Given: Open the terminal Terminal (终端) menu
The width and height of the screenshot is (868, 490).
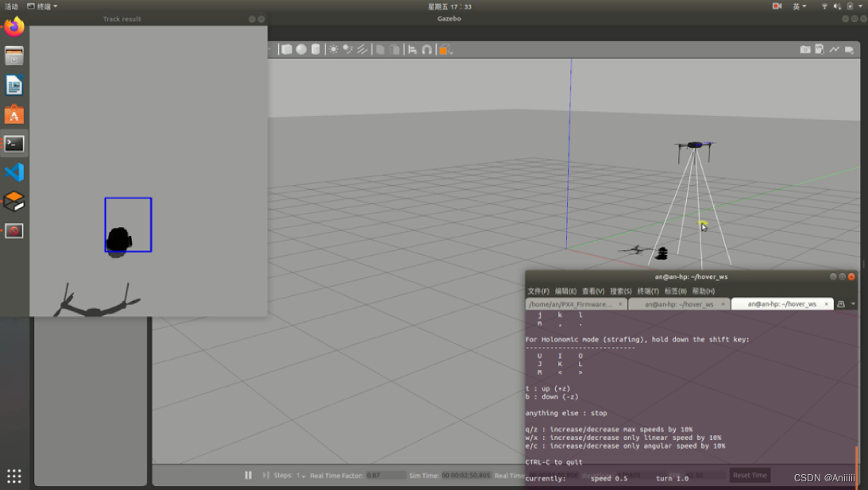Looking at the screenshot, I should (x=648, y=291).
